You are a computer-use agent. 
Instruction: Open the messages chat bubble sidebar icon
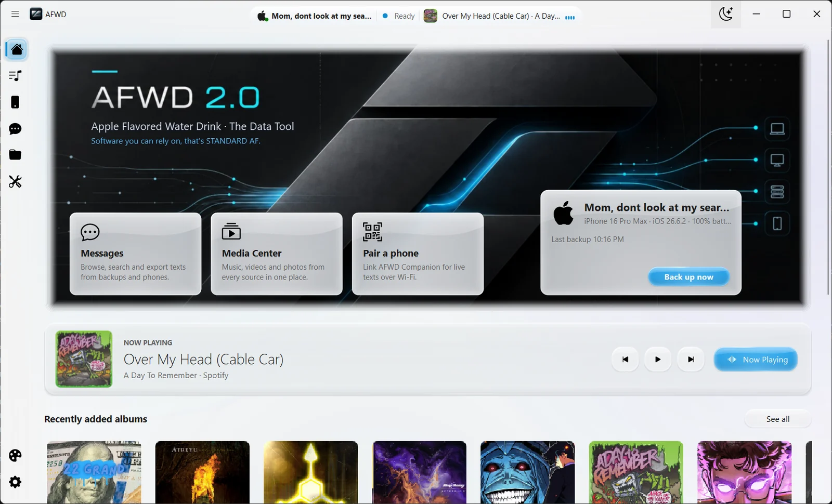[x=16, y=129]
